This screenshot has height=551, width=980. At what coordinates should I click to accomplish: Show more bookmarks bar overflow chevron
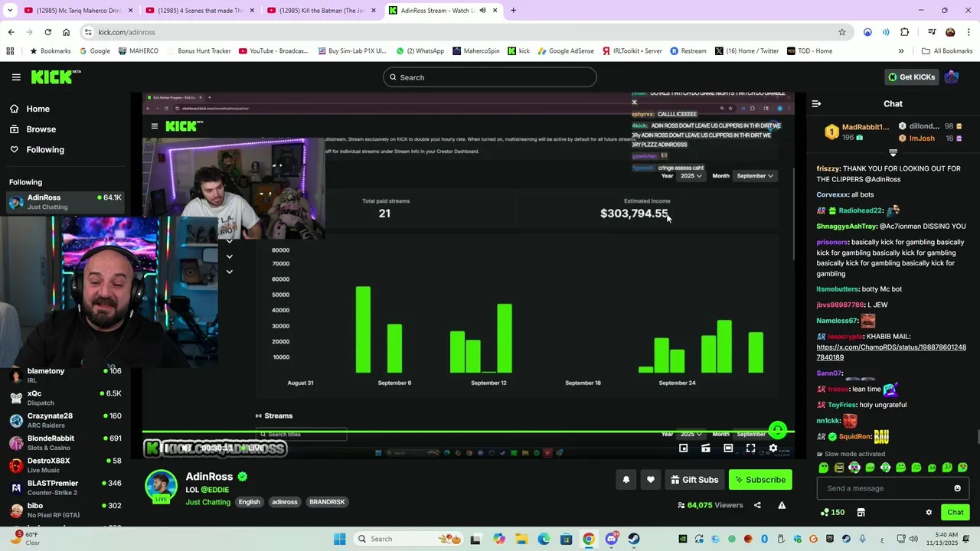pyautogui.click(x=901, y=51)
